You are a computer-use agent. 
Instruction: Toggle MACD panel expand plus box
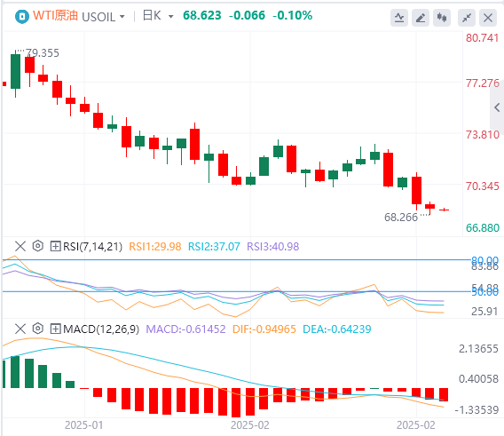tap(55, 329)
